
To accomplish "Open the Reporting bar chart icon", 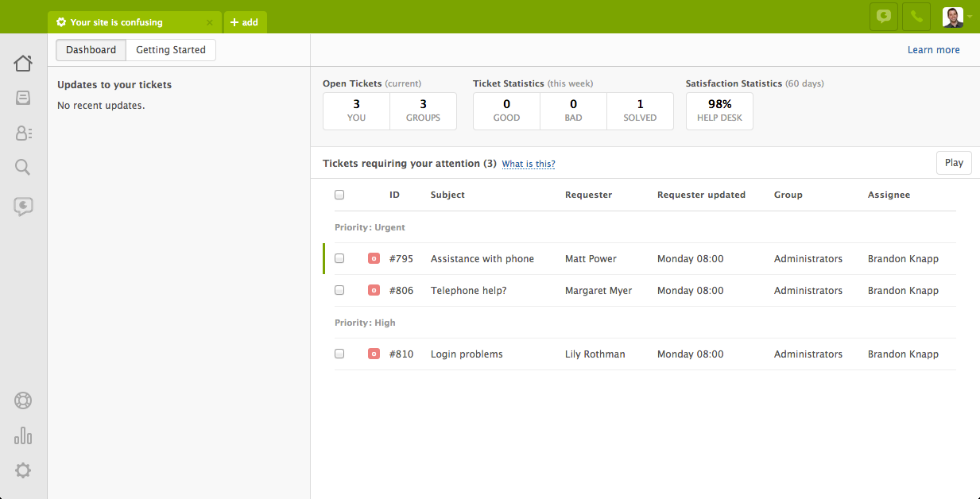I will pyautogui.click(x=23, y=435).
